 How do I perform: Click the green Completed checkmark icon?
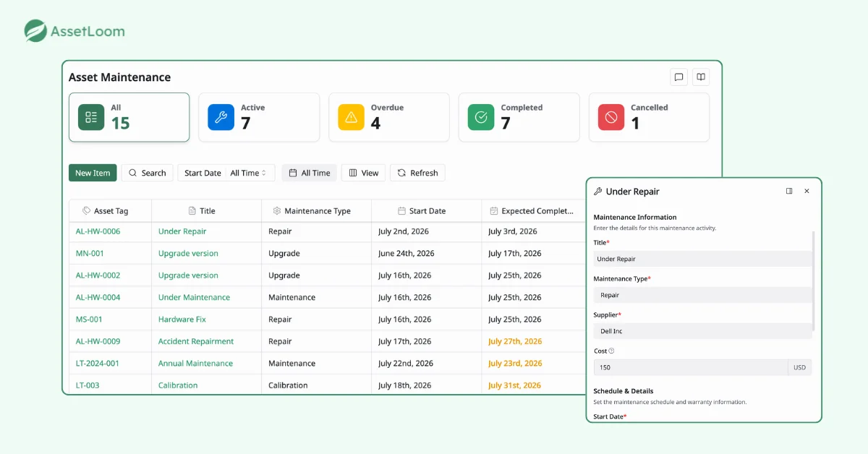point(481,117)
